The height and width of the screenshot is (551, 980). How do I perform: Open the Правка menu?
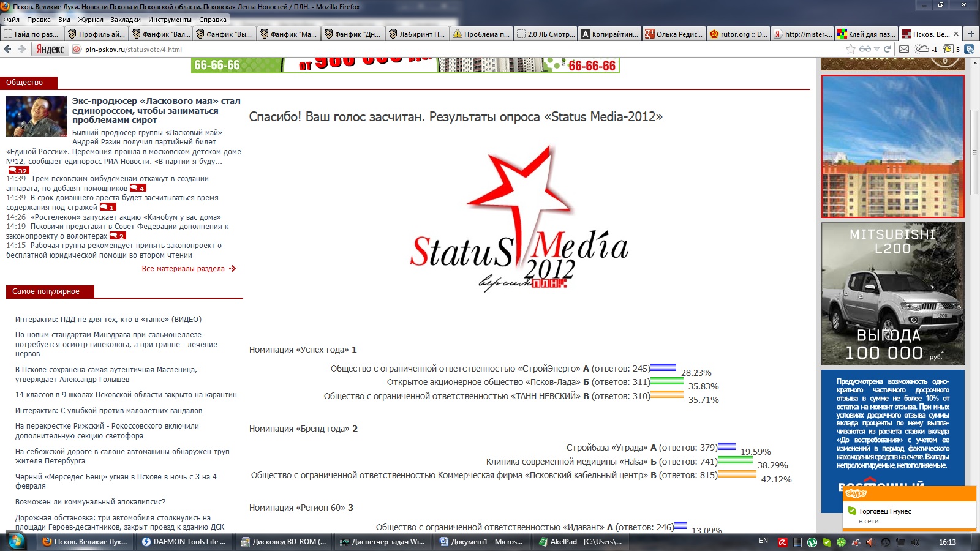click(x=39, y=20)
